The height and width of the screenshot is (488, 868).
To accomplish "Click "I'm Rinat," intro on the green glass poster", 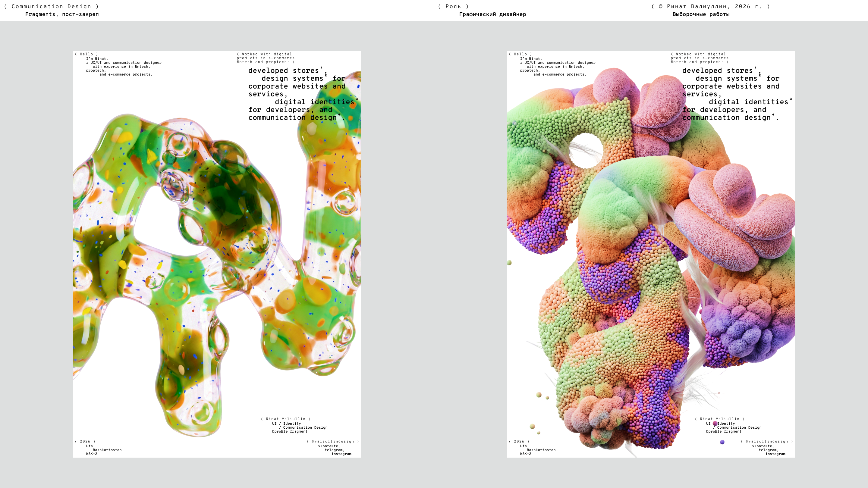I will (x=97, y=59).
